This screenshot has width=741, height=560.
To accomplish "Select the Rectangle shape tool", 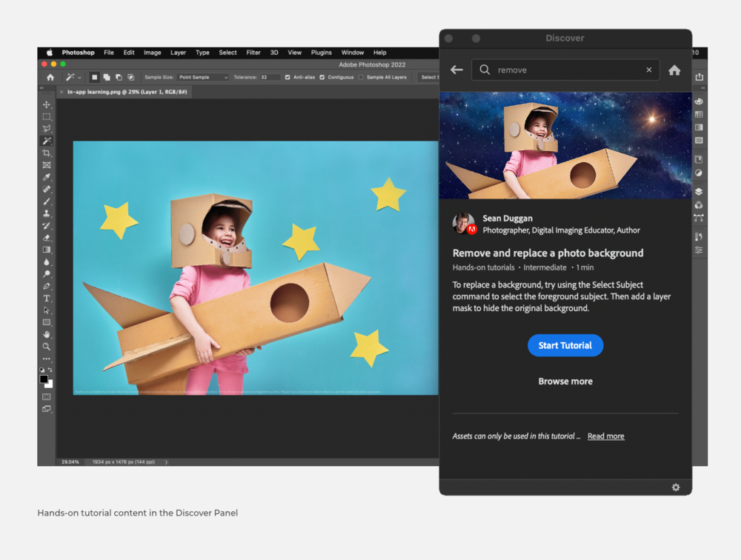I will click(x=46, y=322).
